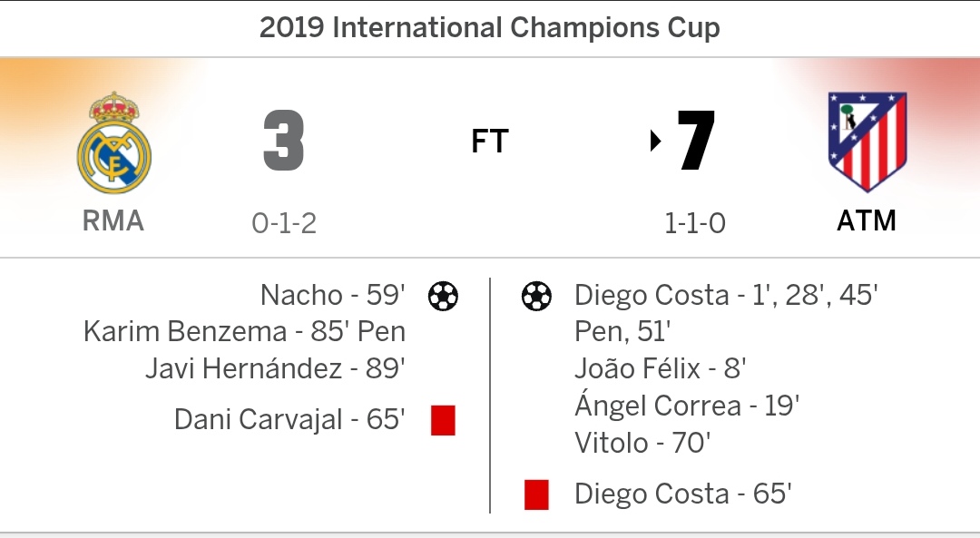
Task: Click the FT full-time status label
Action: (x=490, y=142)
